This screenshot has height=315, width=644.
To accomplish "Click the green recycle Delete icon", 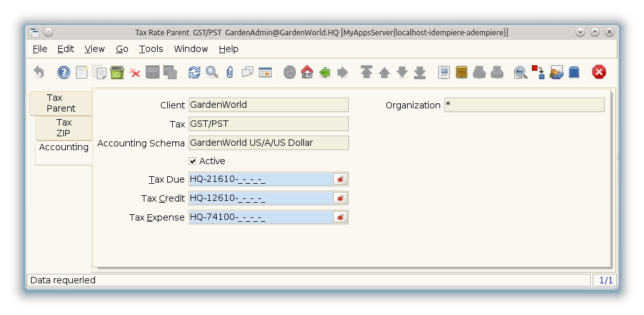I will click(117, 72).
